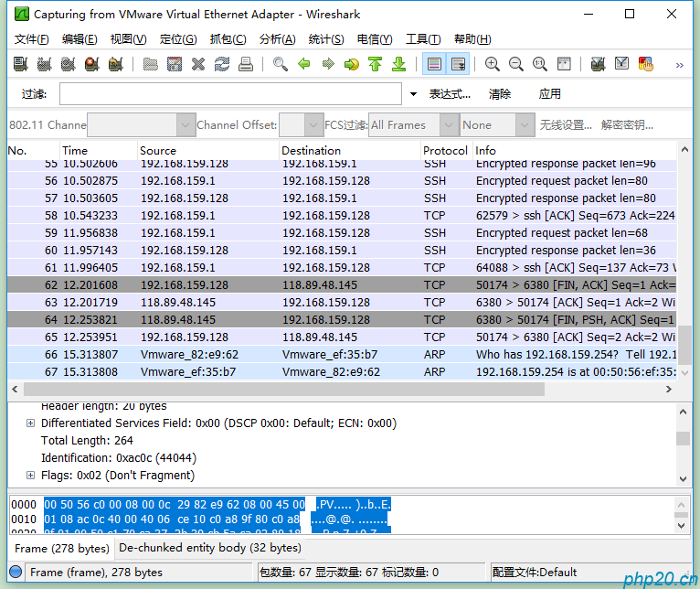Reload the capture file icon
The width and height of the screenshot is (700, 589).
[222, 64]
